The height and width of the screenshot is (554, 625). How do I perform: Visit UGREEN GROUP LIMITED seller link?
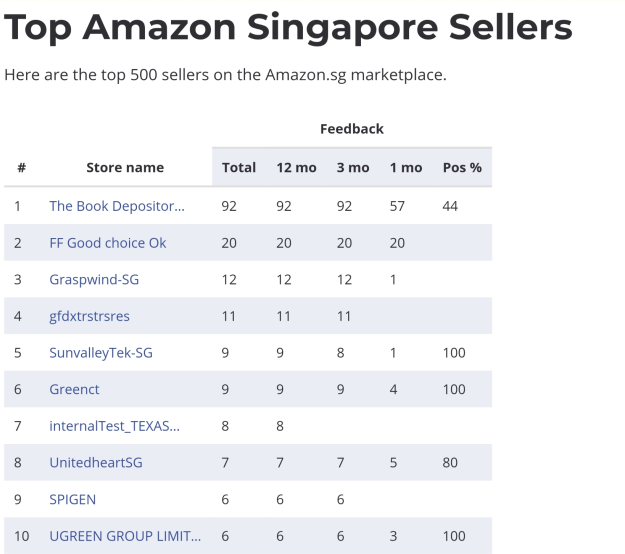point(125,536)
